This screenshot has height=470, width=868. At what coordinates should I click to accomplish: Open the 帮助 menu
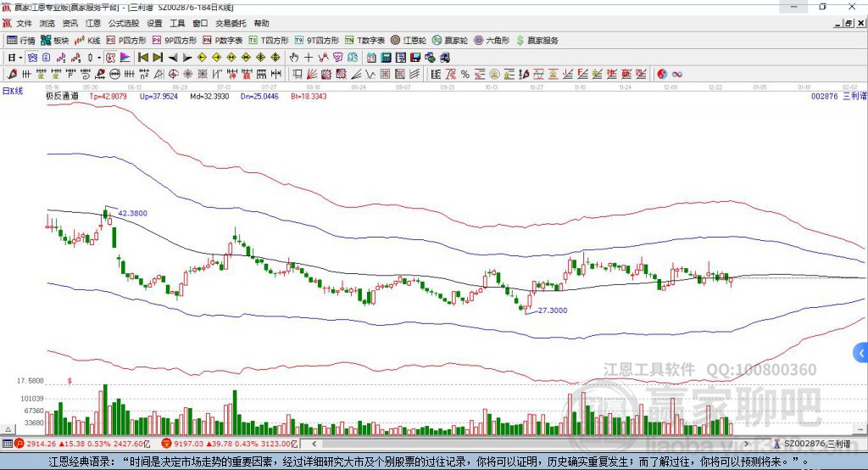click(x=261, y=23)
